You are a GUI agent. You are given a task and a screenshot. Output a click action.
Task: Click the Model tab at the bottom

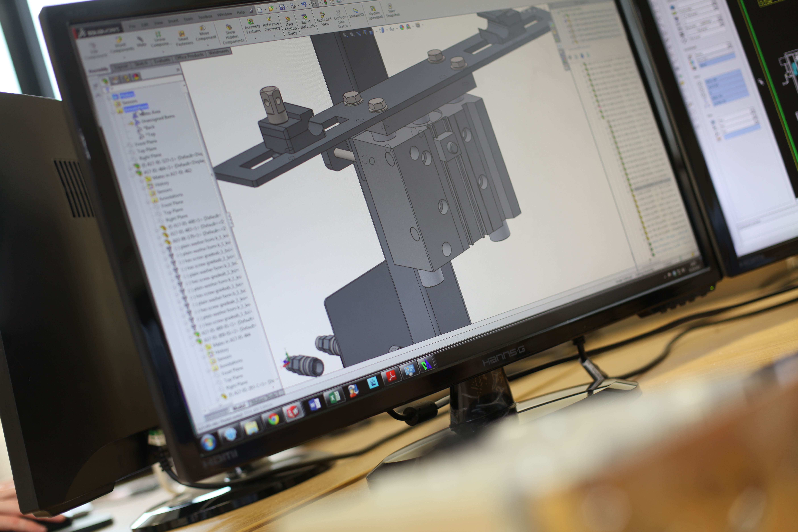[239, 407]
